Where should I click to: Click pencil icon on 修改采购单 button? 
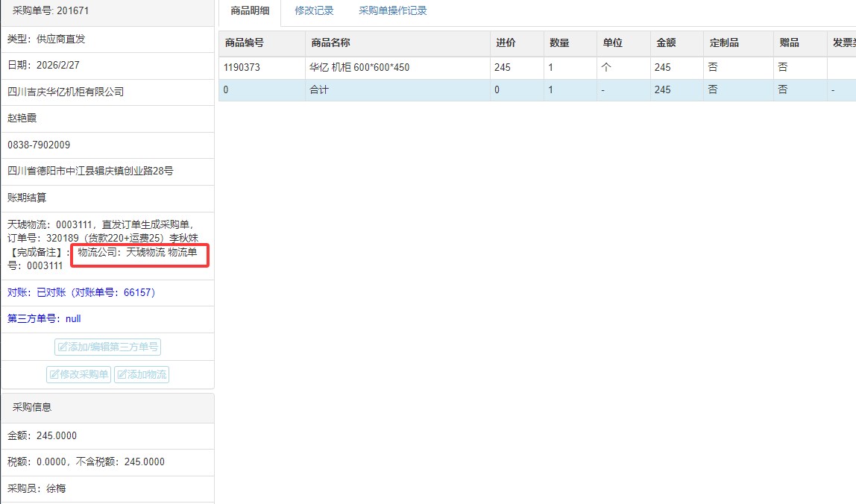pos(54,374)
